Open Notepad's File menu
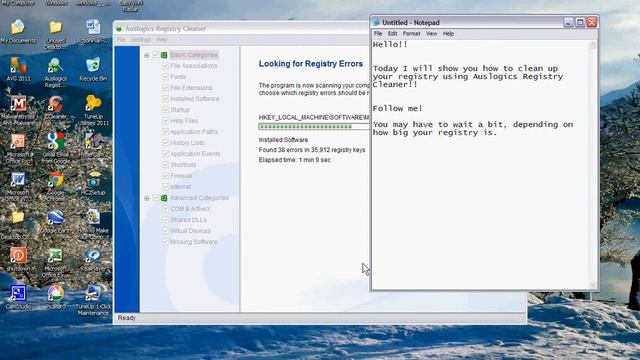The width and height of the screenshot is (640, 360). coord(378,34)
